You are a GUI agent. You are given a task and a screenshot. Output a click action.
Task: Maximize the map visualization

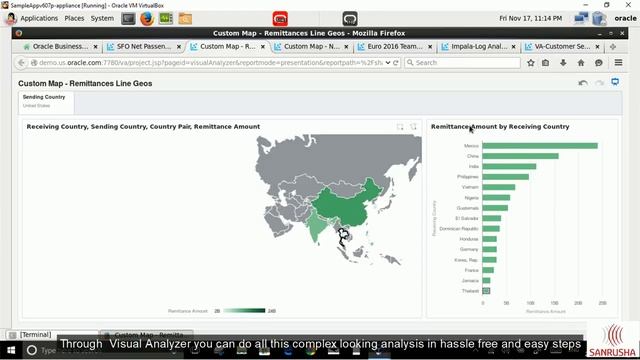[400, 127]
